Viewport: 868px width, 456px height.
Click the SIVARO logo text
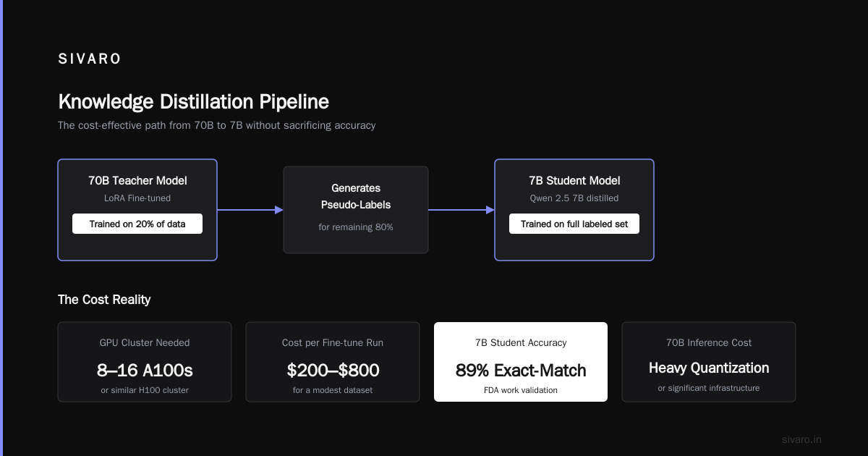[x=90, y=59]
